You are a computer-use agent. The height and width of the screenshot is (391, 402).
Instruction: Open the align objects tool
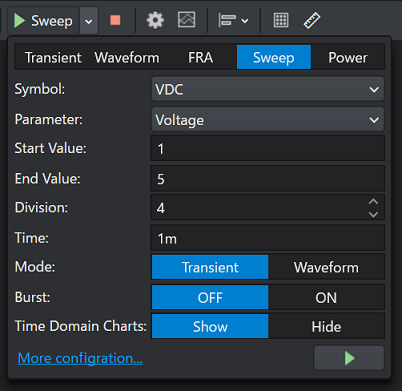coord(233,21)
